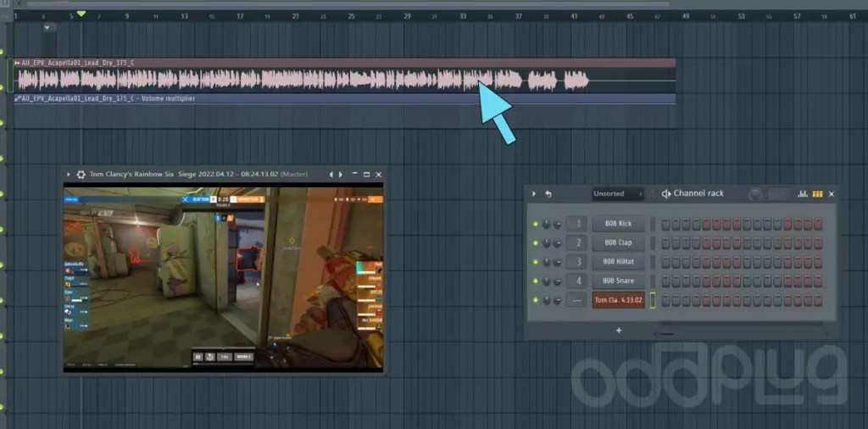868x429 pixels.
Task: Select next preset arrow in video player
Action: [x=340, y=175]
